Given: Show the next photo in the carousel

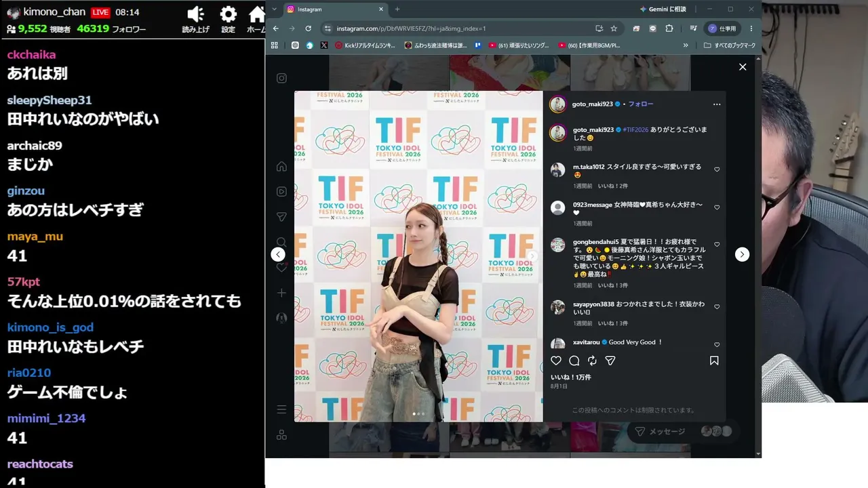Looking at the screenshot, I should coord(533,256).
